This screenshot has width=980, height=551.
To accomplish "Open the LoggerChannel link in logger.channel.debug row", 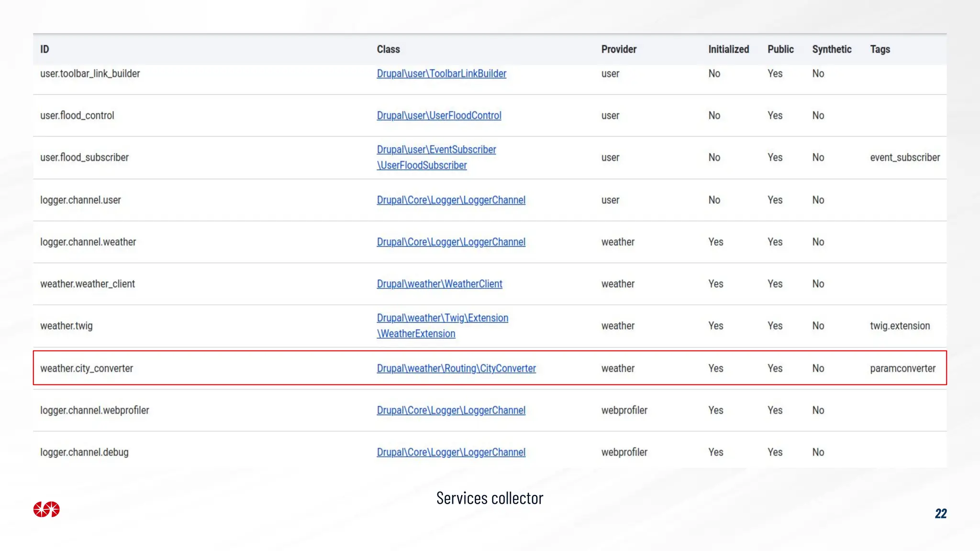I will [x=451, y=452].
